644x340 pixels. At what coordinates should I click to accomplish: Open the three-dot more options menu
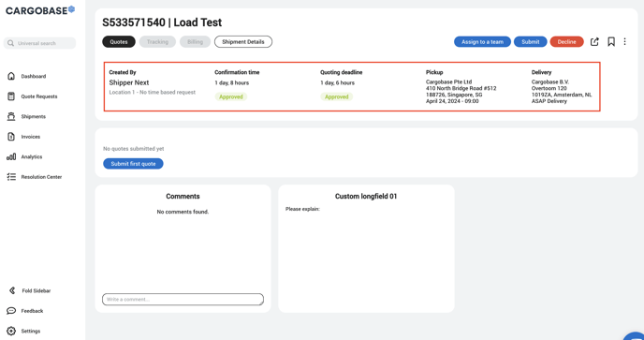624,41
